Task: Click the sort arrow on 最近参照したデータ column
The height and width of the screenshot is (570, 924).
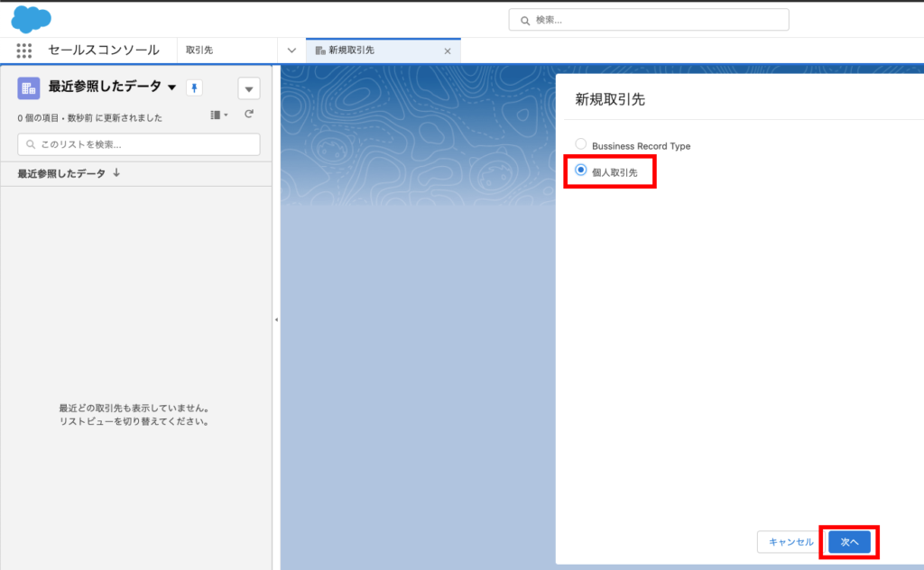Action: 116,173
